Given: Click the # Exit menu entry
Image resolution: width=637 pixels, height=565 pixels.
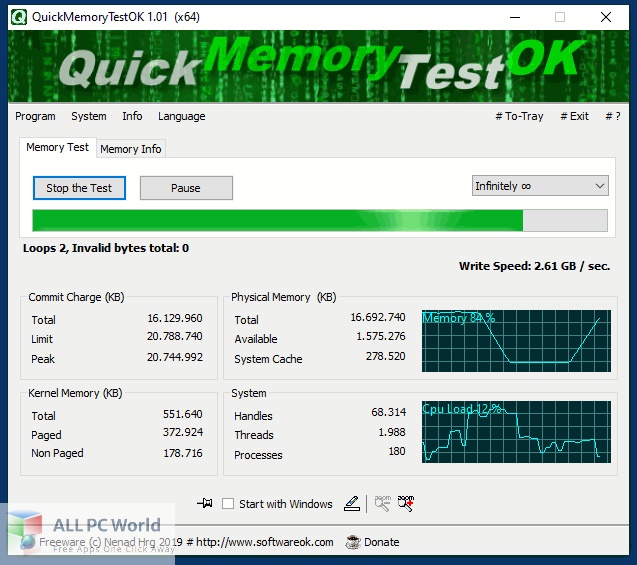Looking at the screenshot, I should 574,116.
